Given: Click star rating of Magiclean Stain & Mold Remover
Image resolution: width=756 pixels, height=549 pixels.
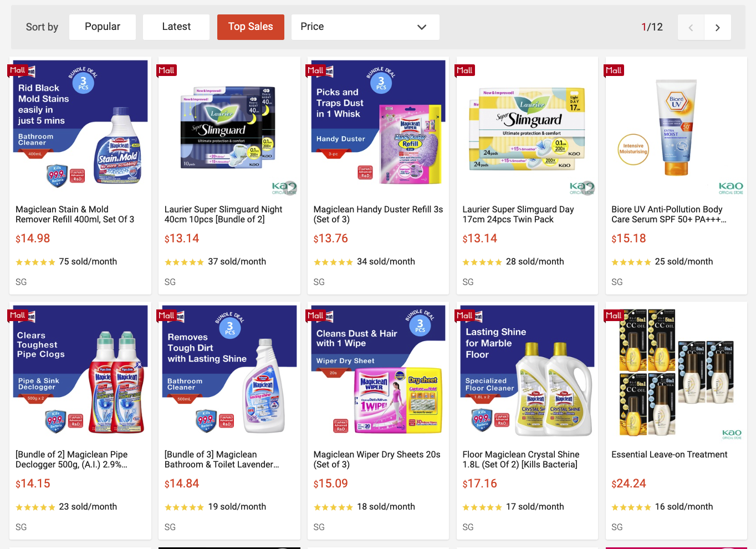Looking at the screenshot, I should click(35, 262).
